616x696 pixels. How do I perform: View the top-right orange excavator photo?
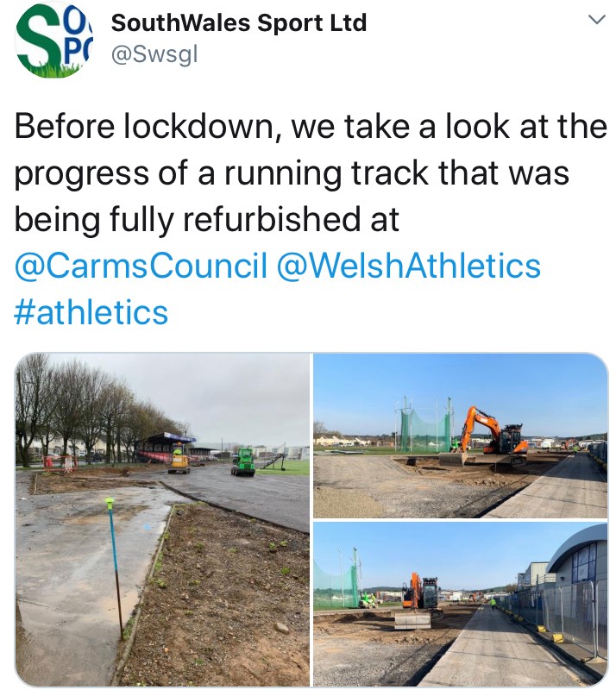[460, 436]
